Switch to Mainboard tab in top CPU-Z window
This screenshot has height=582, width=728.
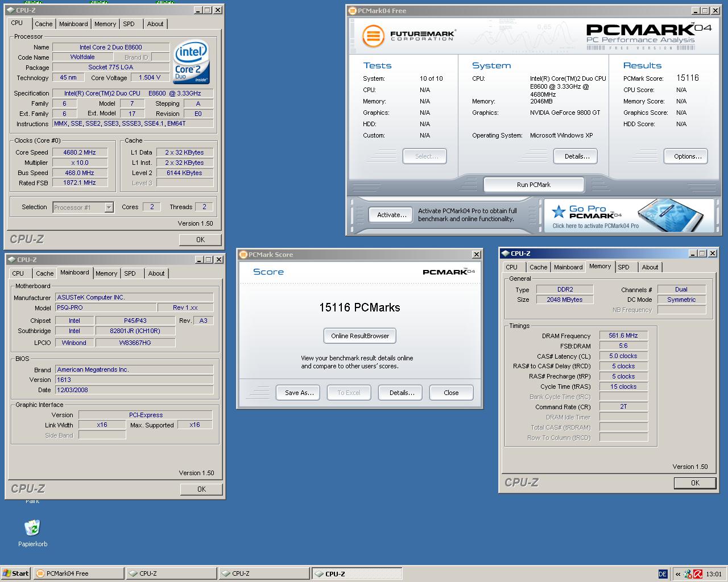click(x=73, y=24)
